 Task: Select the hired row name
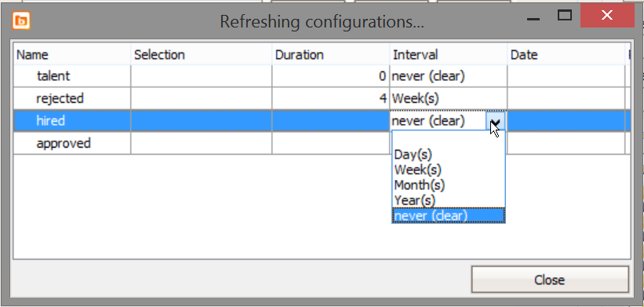pyautogui.click(x=50, y=121)
